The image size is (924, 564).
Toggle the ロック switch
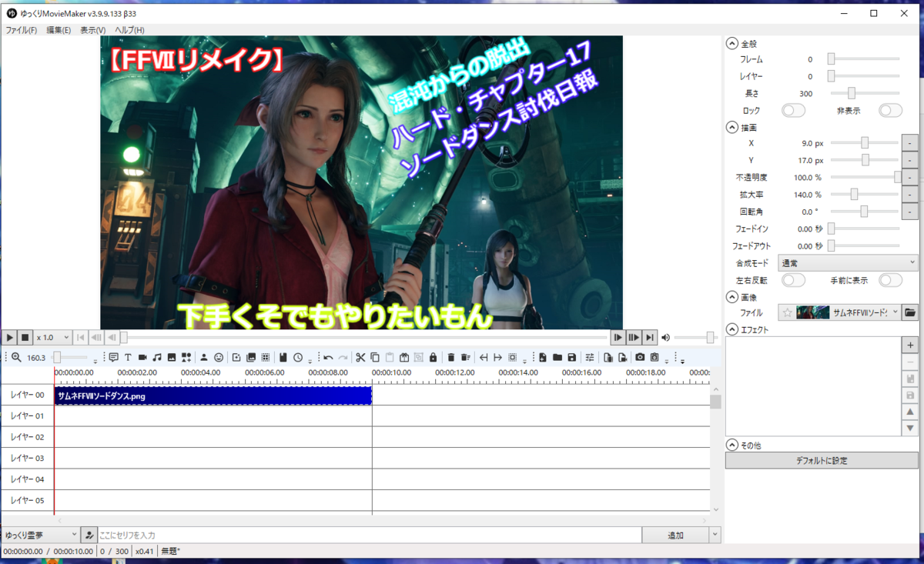[x=793, y=110]
